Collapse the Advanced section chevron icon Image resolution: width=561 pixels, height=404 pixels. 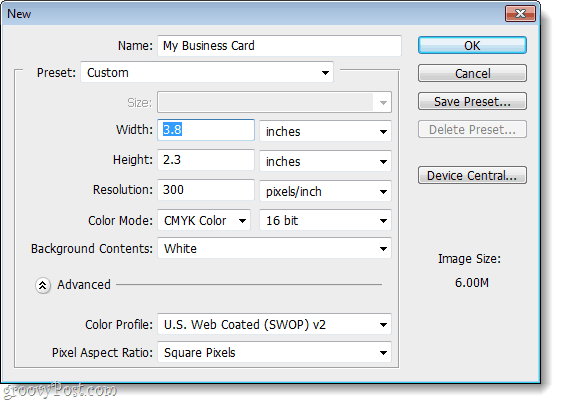tap(43, 285)
